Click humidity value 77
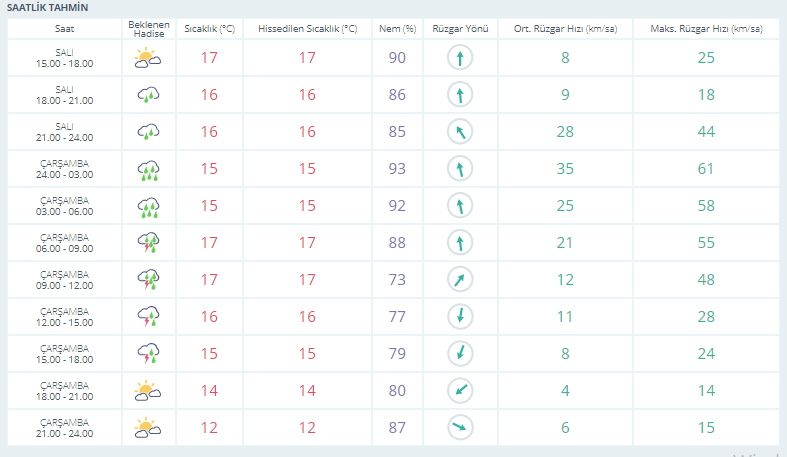The width and height of the screenshot is (787, 457). point(397,317)
